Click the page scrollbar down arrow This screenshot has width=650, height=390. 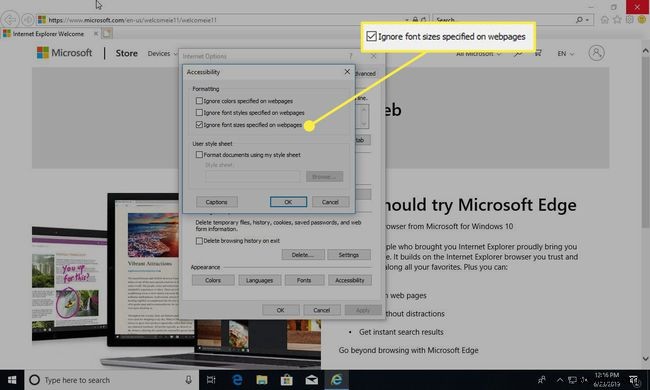[x=645, y=358]
